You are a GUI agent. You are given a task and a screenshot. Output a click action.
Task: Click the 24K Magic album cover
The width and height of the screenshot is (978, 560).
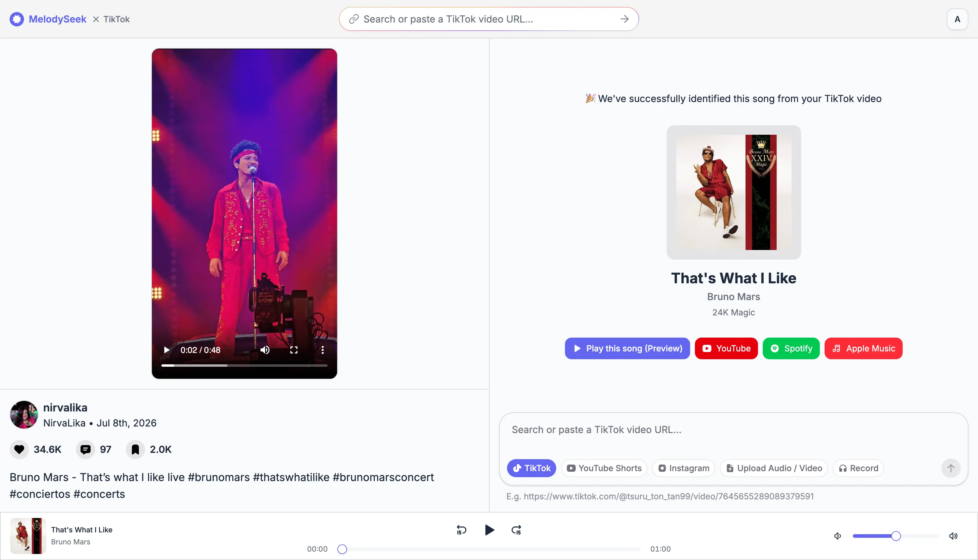click(734, 192)
